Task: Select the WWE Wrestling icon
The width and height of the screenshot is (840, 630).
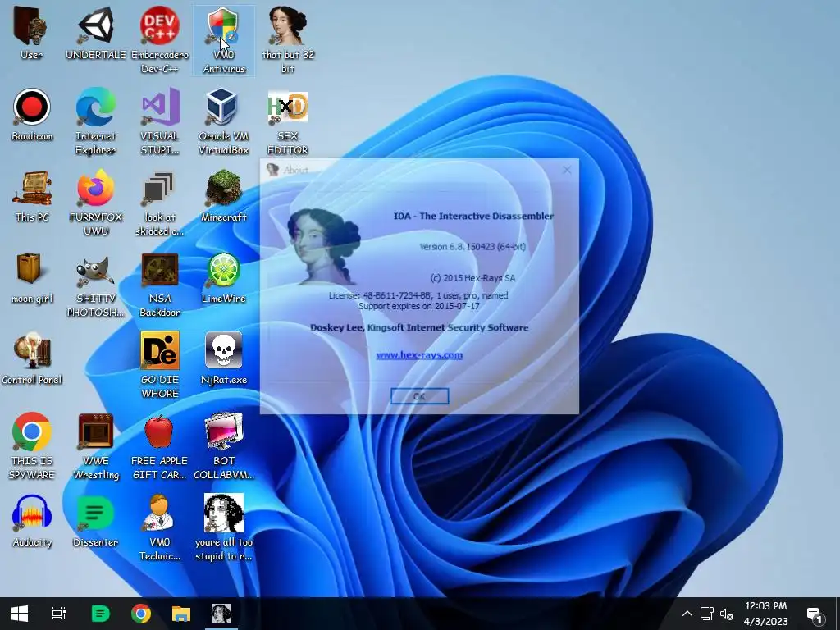Action: 96,445
